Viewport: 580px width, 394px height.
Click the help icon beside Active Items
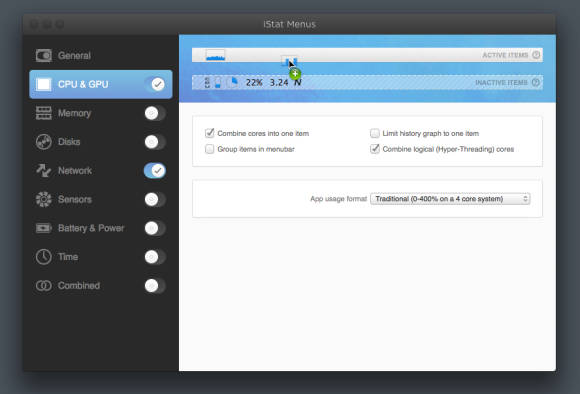536,55
